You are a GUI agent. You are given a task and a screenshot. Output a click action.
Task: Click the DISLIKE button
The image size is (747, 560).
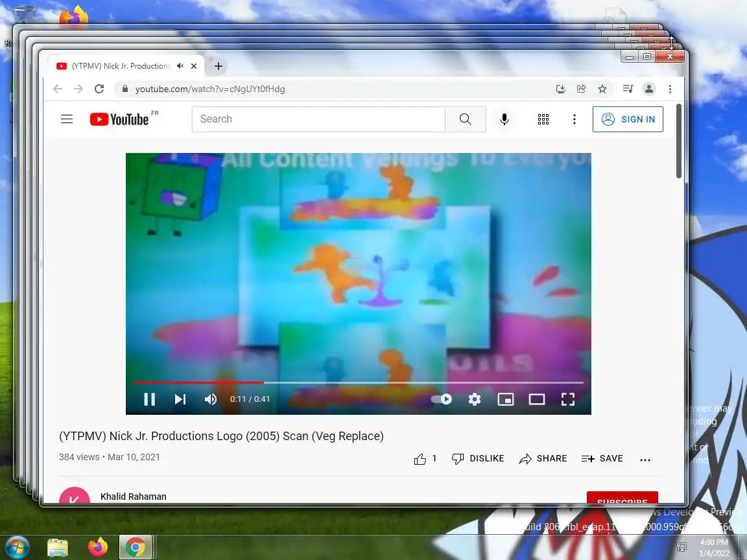pos(478,459)
